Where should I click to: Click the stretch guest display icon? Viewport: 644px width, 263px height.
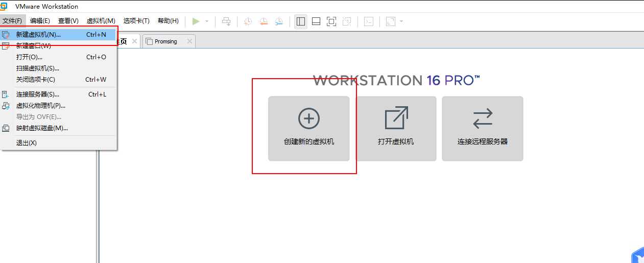391,21
